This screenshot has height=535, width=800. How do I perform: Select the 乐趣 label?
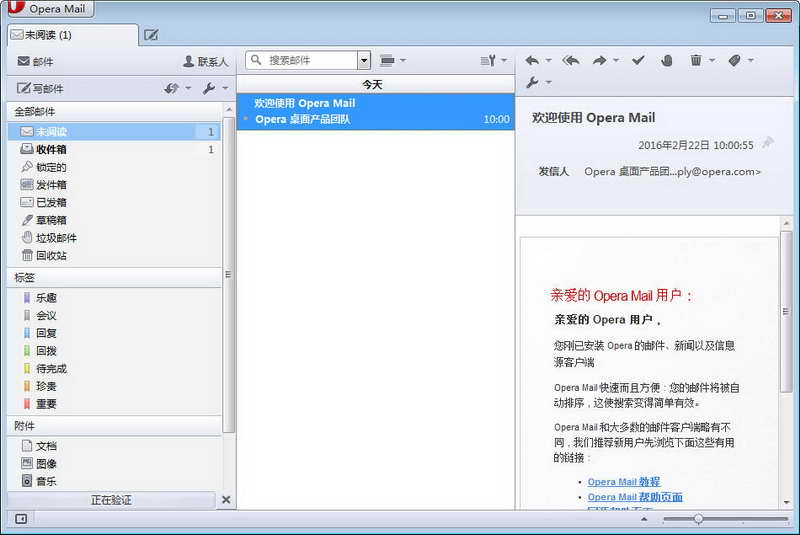point(114,297)
